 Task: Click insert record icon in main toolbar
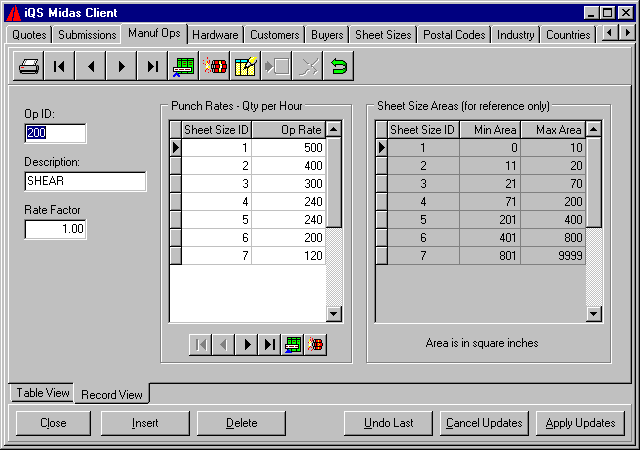184,66
